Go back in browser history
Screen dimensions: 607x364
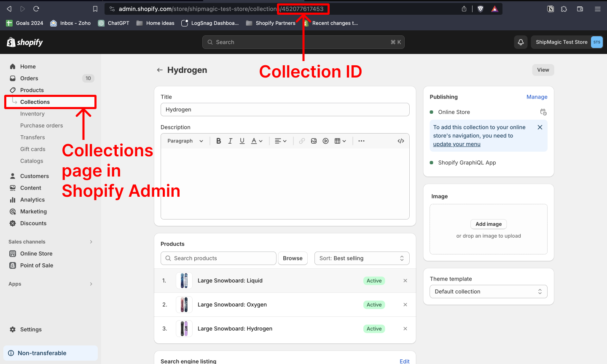pos(9,9)
